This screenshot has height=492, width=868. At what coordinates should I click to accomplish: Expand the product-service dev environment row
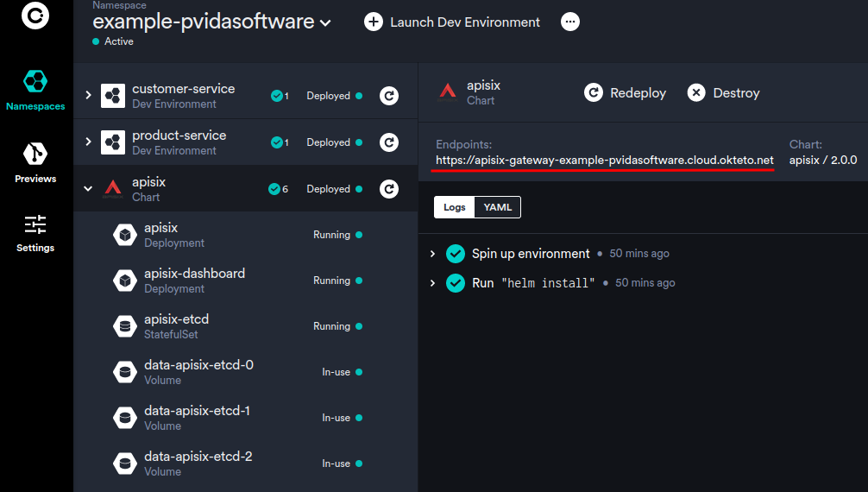coord(88,142)
